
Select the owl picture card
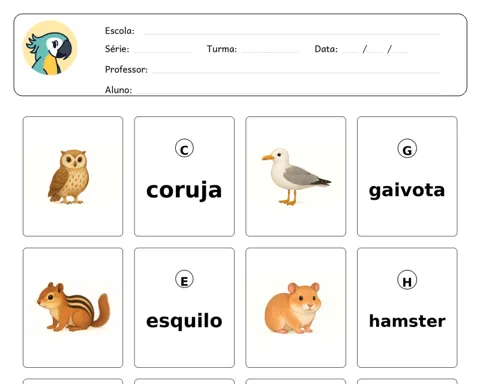coord(73,176)
